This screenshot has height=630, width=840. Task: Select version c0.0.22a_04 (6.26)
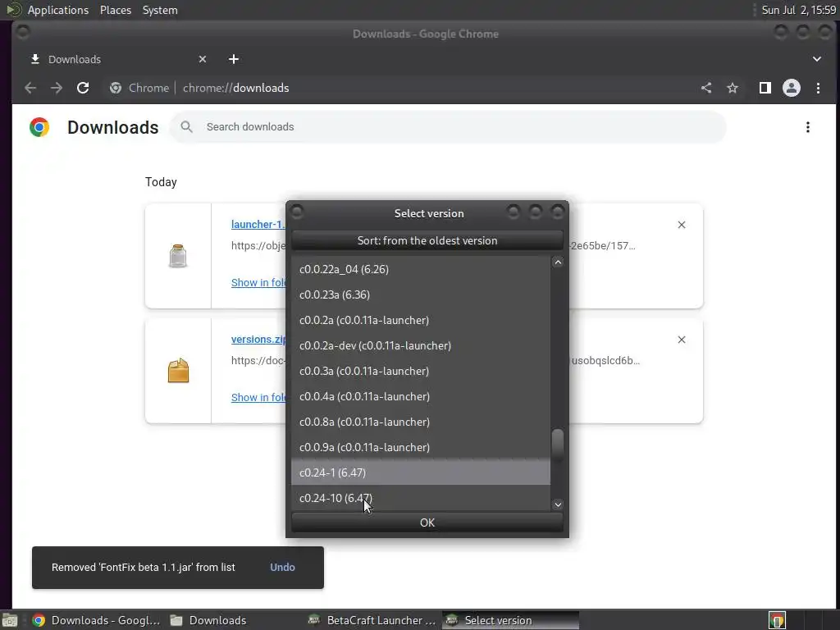coord(421,269)
